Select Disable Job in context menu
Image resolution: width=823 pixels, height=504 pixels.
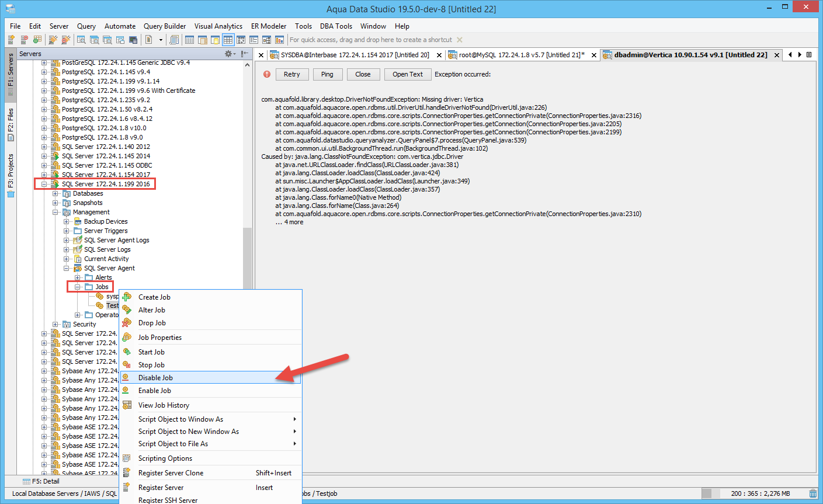(211, 378)
